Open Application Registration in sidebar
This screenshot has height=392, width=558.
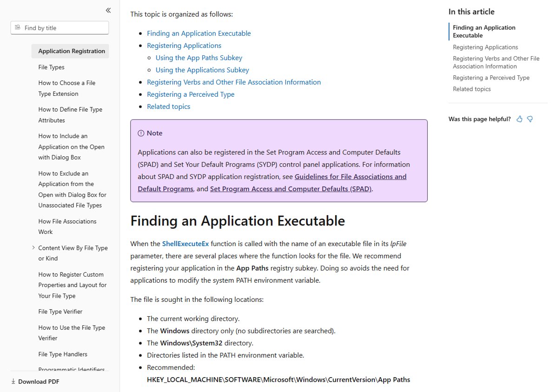(70, 51)
